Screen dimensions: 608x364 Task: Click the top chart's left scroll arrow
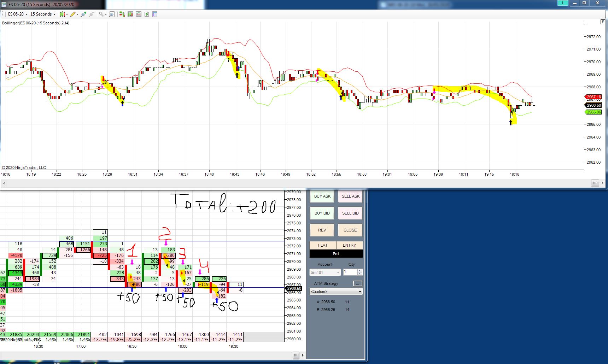click(x=4, y=183)
